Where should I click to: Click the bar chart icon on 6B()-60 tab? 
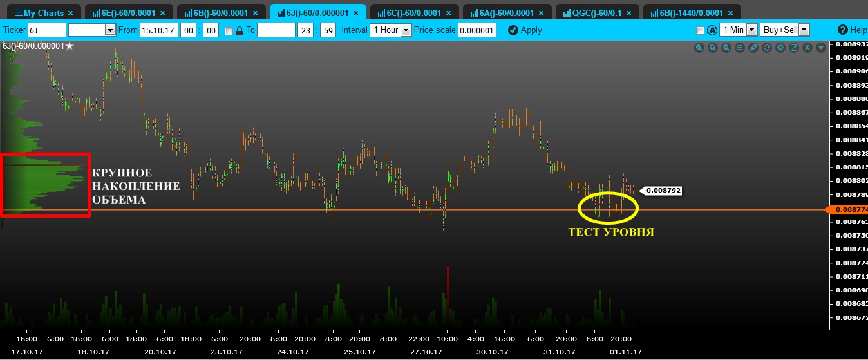coord(187,13)
